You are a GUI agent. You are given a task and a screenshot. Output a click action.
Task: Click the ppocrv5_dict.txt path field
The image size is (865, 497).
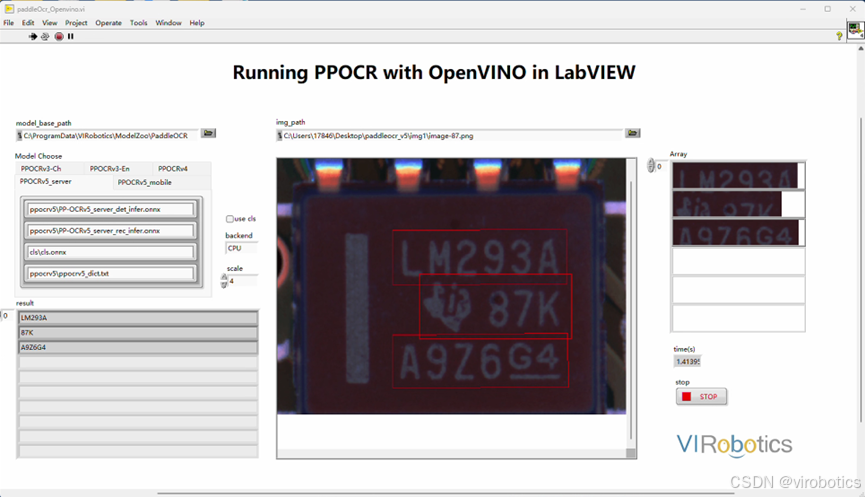[111, 273]
